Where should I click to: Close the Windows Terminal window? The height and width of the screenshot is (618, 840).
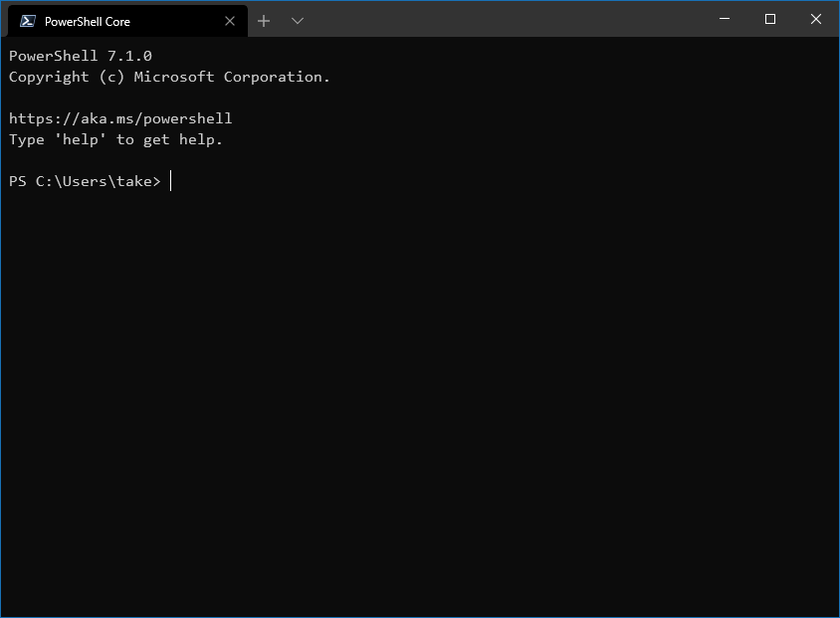[815, 19]
